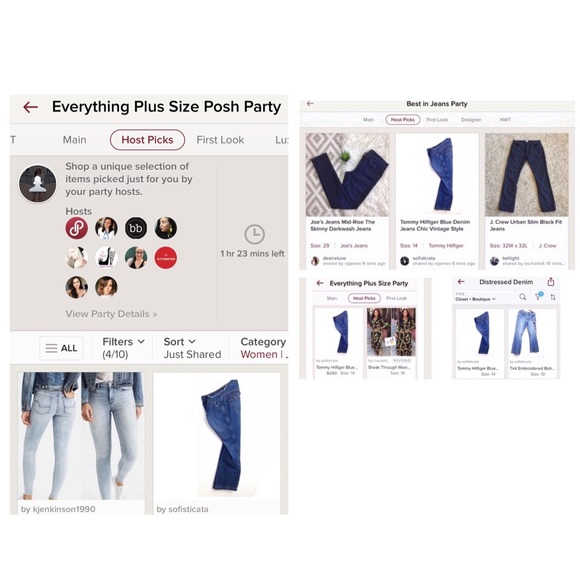The width and height of the screenshot is (580, 580).
Task: Expand the Closet + Boutique type dropdown
Action: click(475, 299)
